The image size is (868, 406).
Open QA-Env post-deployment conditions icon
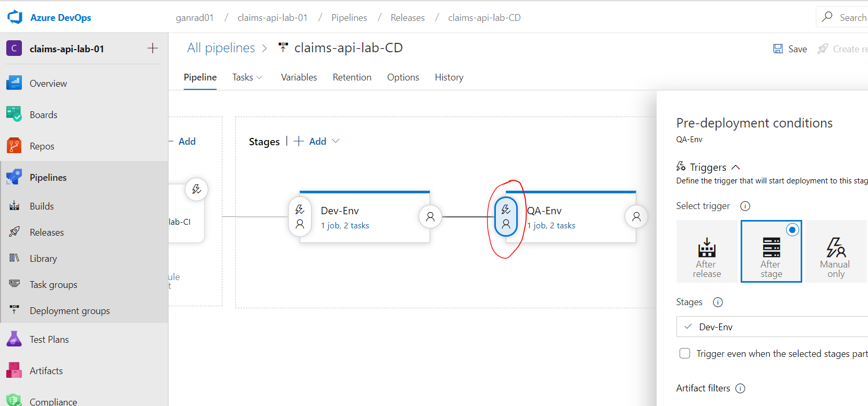(636, 216)
